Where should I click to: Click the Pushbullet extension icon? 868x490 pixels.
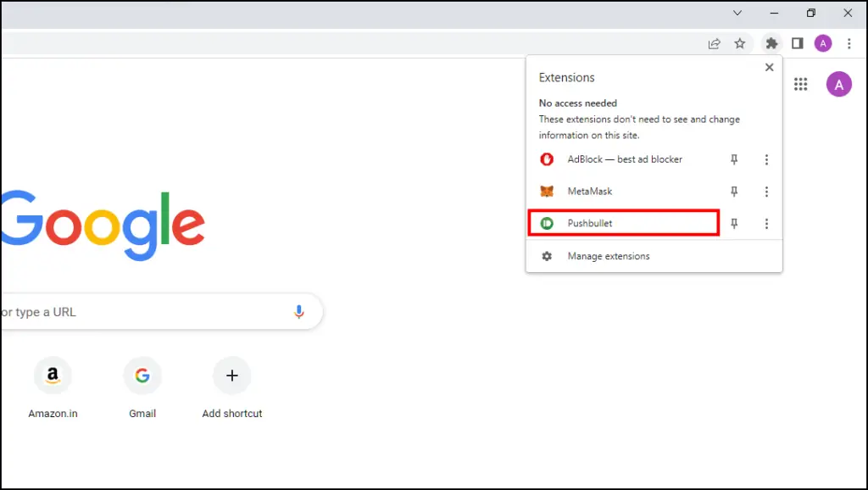(547, 223)
